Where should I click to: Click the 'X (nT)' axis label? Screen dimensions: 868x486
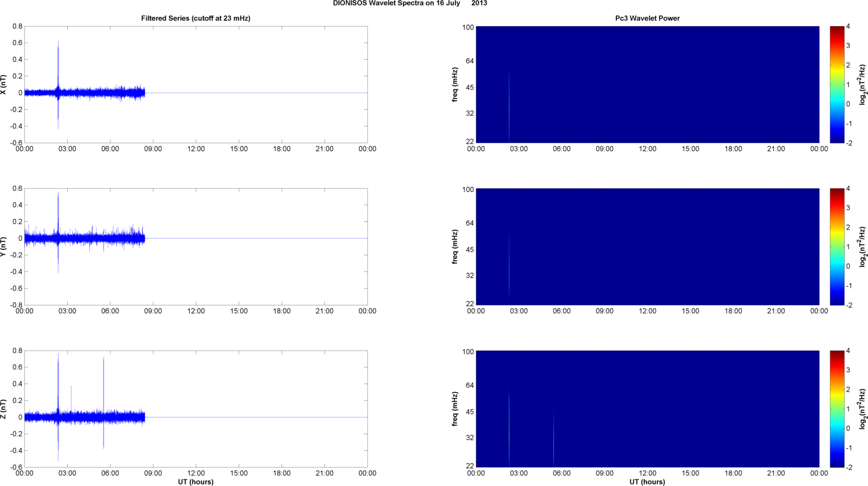[3, 85]
